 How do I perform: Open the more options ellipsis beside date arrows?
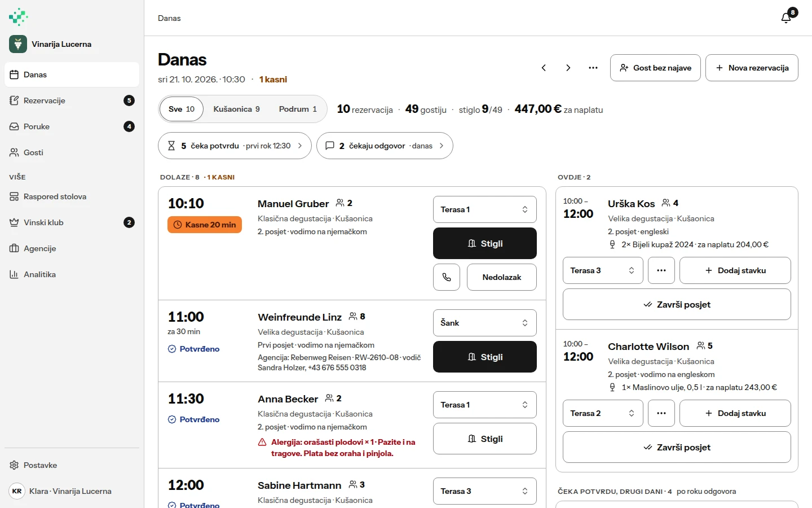click(x=593, y=68)
